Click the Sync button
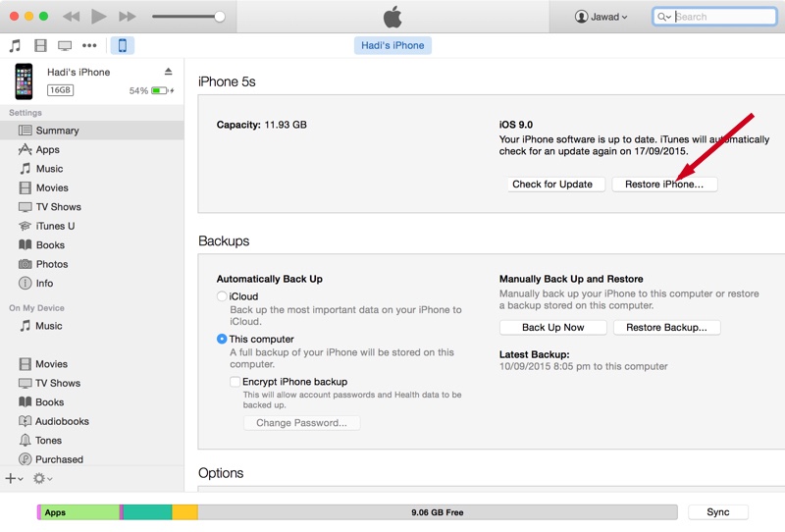 (x=718, y=512)
